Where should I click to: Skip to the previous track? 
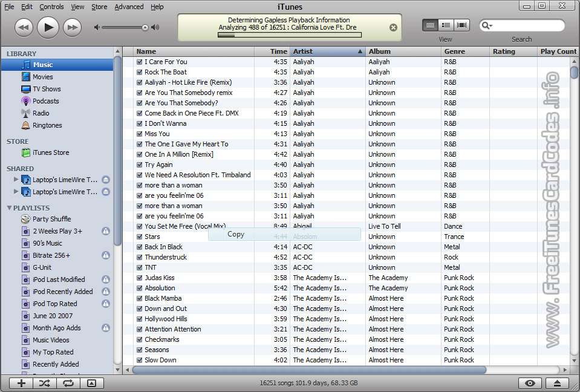(x=24, y=27)
